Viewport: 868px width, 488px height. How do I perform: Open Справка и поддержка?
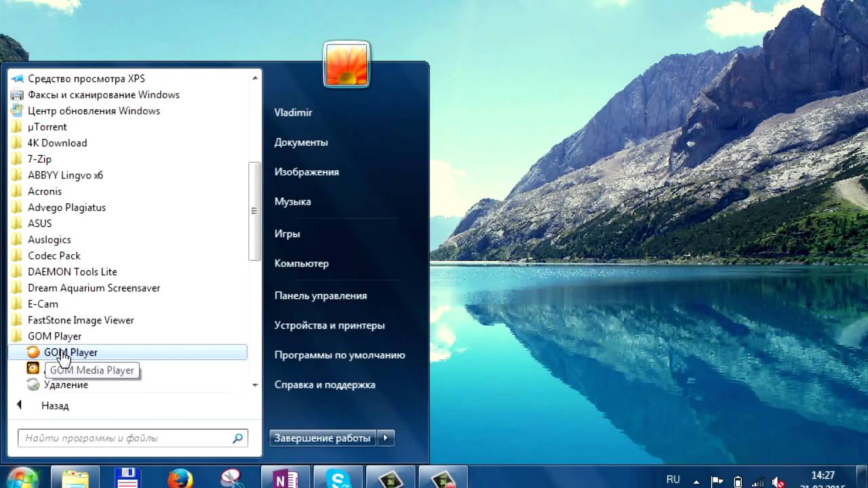[324, 385]
